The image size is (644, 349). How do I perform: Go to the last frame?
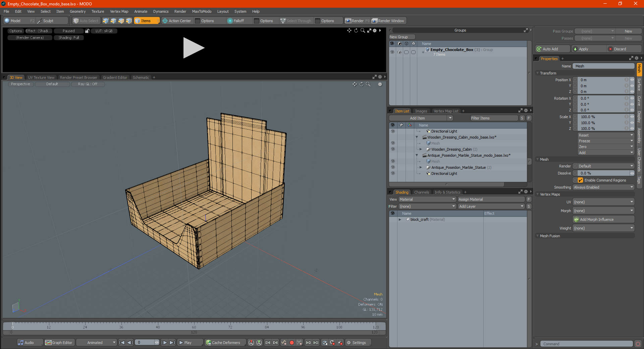tap(172, 343)
